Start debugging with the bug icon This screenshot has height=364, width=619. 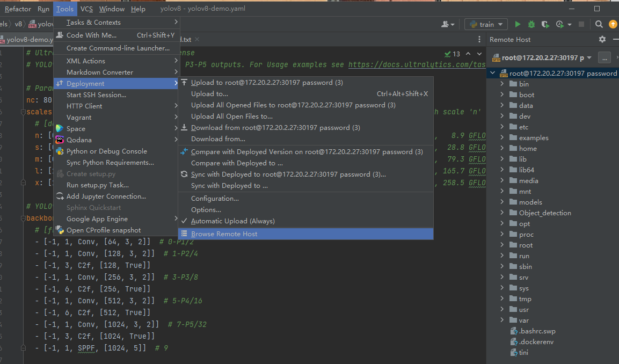click(531, 25)
